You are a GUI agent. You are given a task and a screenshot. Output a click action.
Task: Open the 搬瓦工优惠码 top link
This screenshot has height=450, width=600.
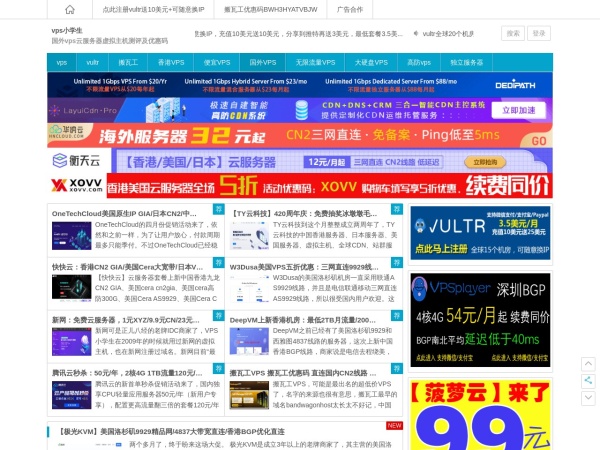point(270,9)
